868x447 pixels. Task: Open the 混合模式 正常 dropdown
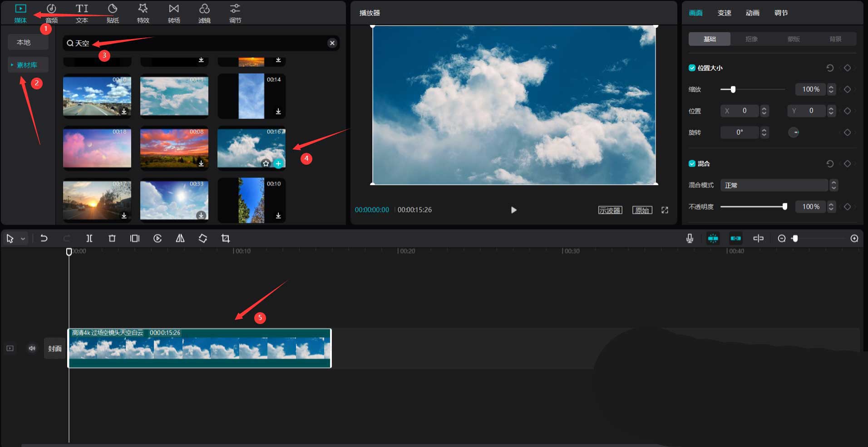[x=778, y=185]
